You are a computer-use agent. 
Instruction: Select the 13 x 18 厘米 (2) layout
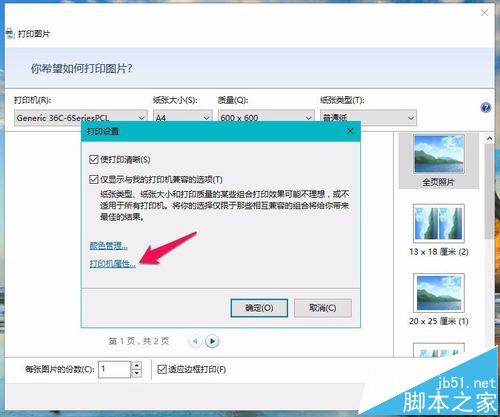click(x=439, y=230)
